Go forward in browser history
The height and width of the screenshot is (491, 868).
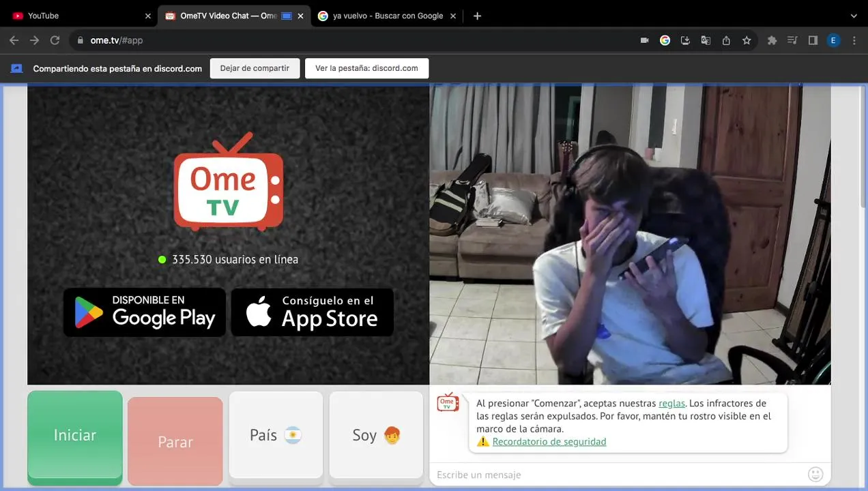(x=34, y=40)
